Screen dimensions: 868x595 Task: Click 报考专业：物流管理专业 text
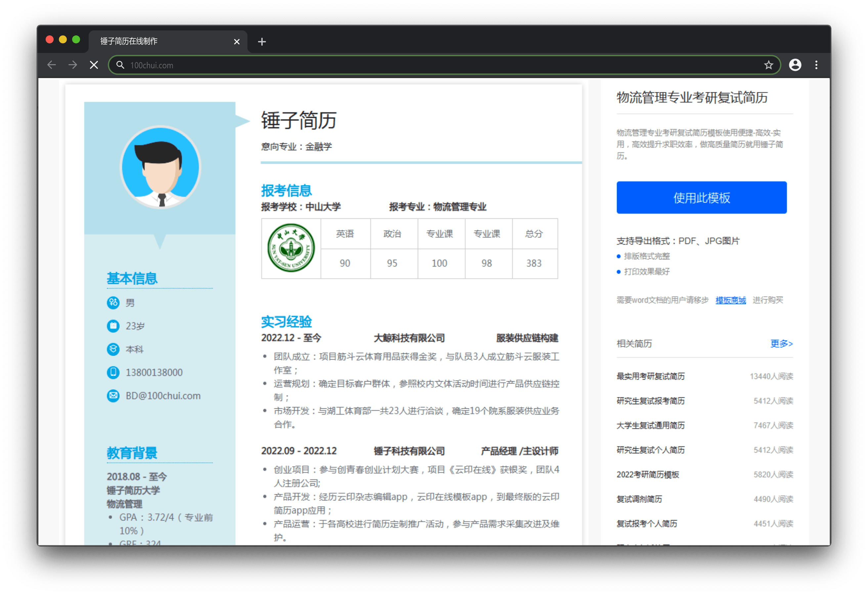[x=438, y=207]
